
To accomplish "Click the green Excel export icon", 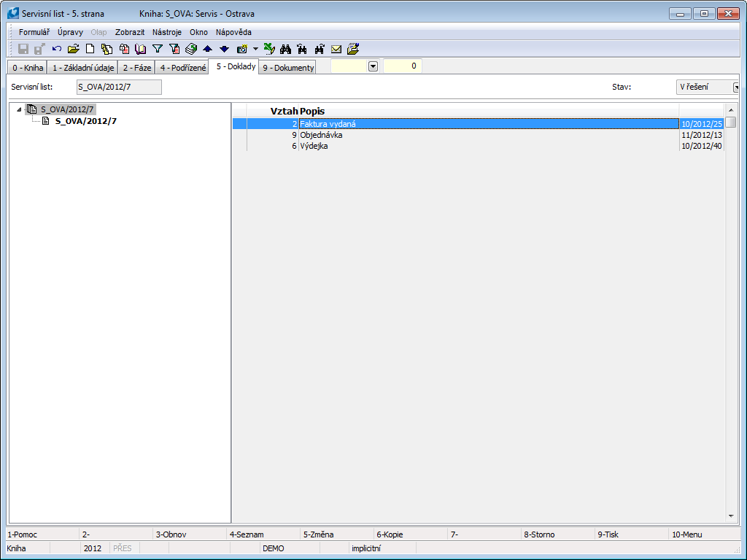I will click(269, 49).
